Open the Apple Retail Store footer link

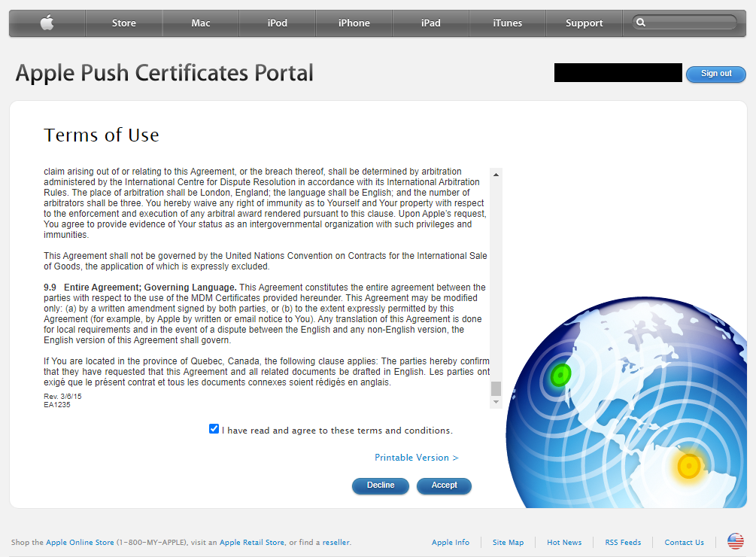click(x=252, y=542)
